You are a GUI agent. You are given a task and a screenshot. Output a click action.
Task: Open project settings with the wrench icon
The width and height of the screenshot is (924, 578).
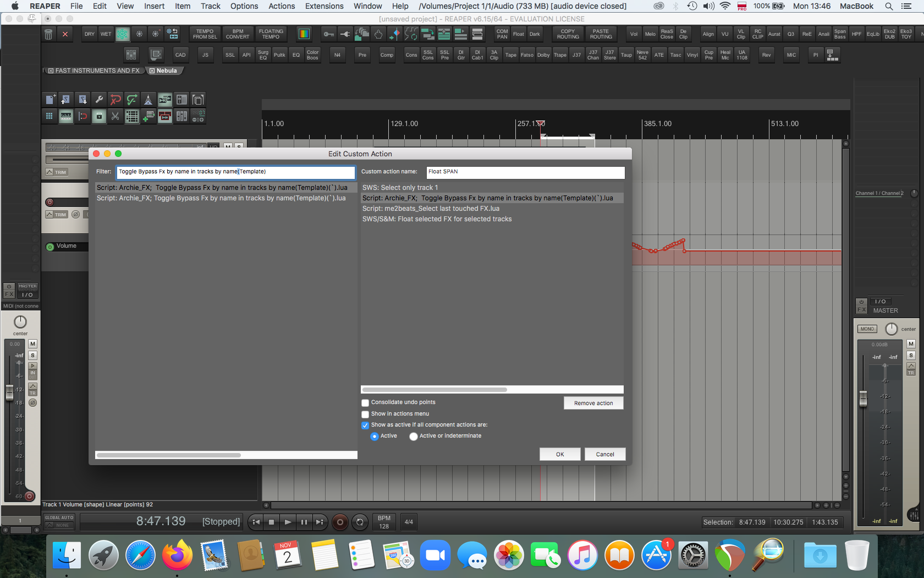[x=99, y=100]
